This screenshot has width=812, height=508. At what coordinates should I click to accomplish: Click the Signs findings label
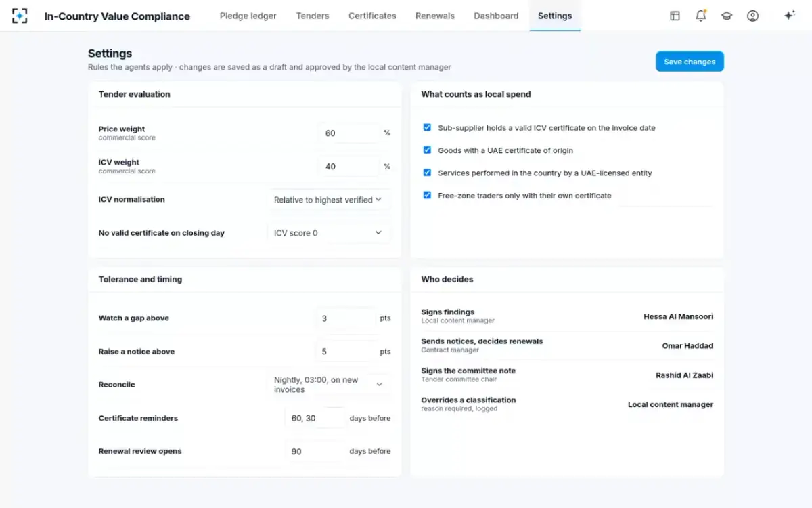click(x=448, y=312)
